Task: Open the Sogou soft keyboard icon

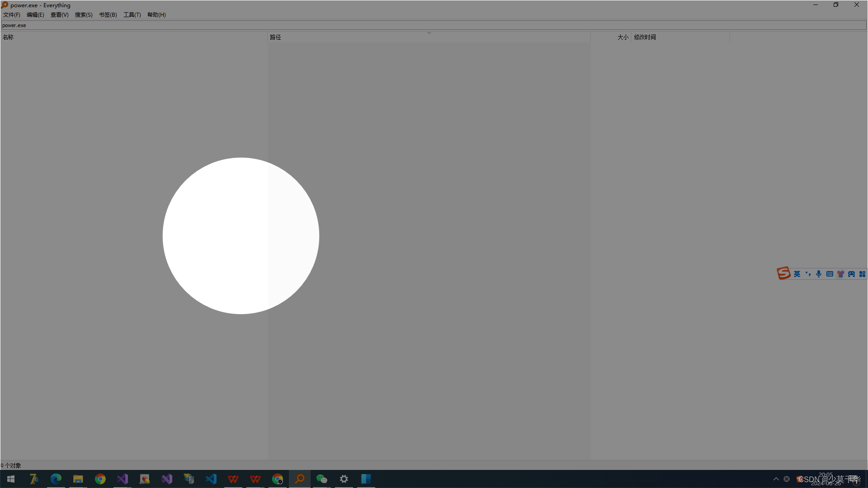Action: coord(830,274)
